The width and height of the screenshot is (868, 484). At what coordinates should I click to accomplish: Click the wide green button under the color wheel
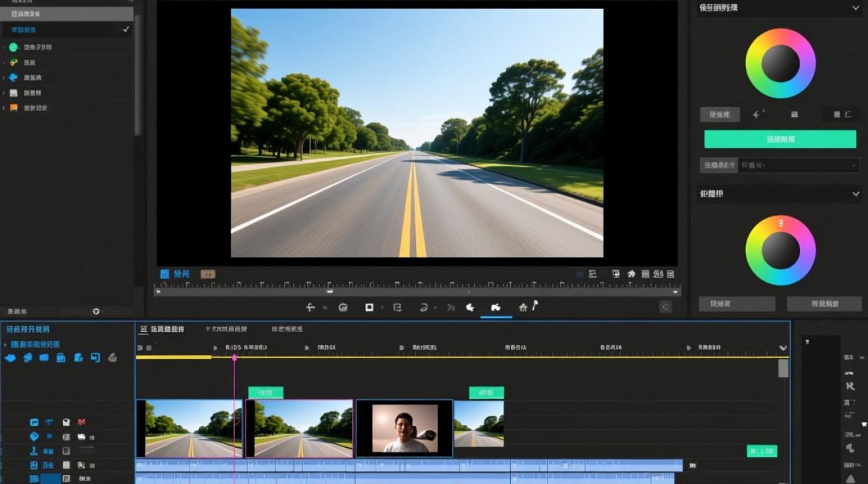[x=780, y=139]
